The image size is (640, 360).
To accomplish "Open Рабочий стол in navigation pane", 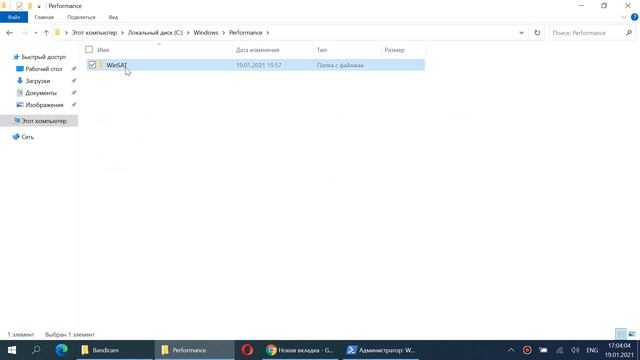I will (44, 69).
